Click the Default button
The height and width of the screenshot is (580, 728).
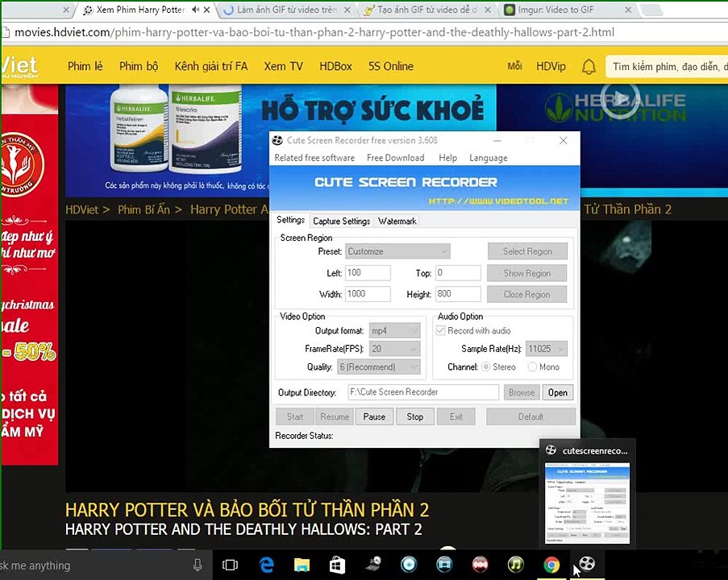click(x=530, y=416)
